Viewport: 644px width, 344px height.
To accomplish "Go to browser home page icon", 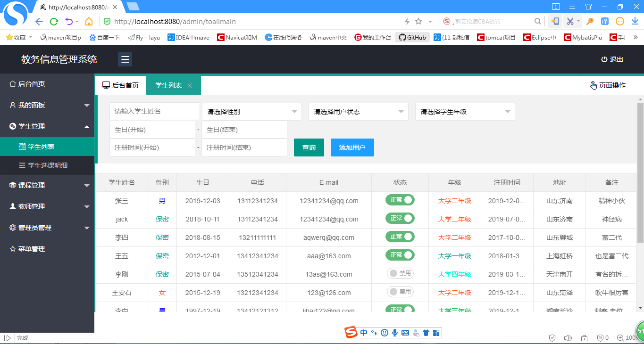I will (89, 22).
